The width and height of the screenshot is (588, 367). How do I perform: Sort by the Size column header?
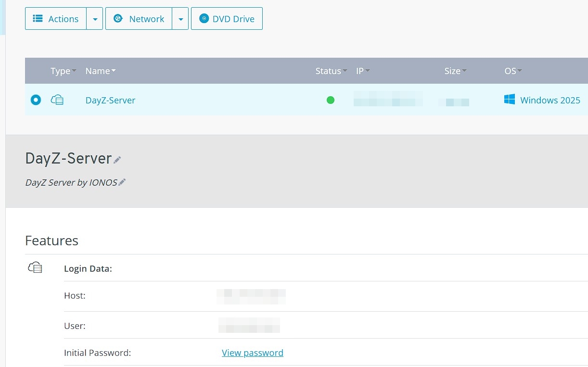[x=456, y=71]
